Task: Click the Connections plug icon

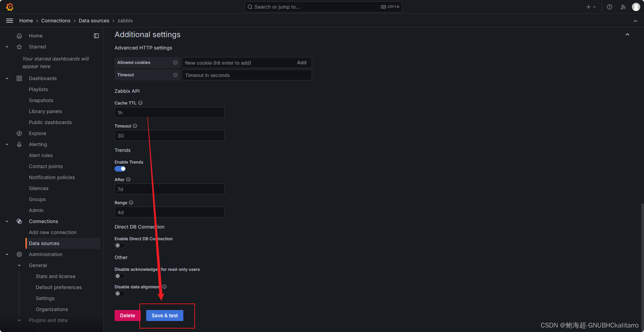Action: click(x=19, y=221)
